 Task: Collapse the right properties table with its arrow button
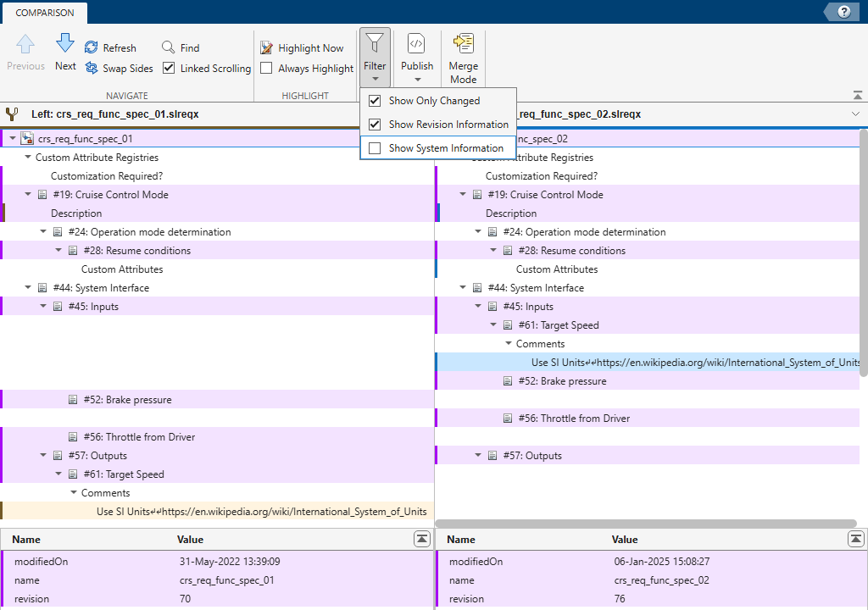856,539
